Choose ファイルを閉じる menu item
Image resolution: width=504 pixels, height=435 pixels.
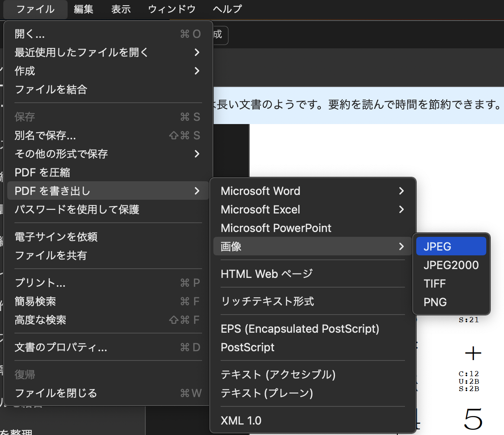[x=108, y=393]
